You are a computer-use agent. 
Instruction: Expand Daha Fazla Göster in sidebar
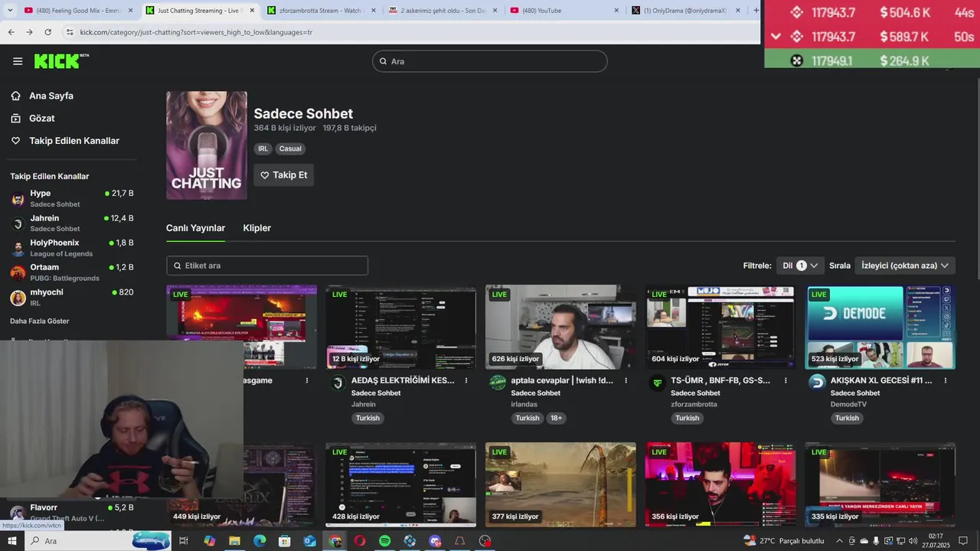[x=40, y=321]
